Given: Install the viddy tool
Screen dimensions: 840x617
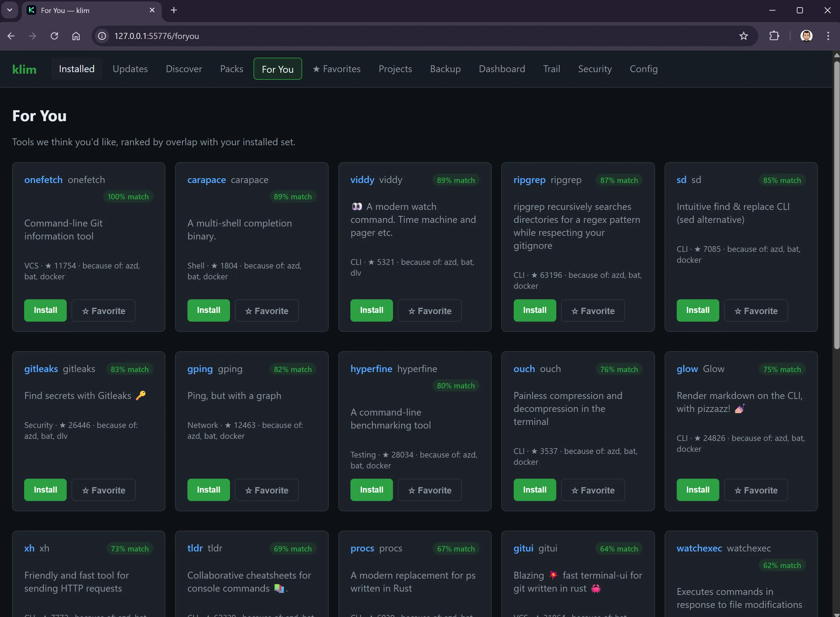Looking at the screenshot, I should point(372,310).
